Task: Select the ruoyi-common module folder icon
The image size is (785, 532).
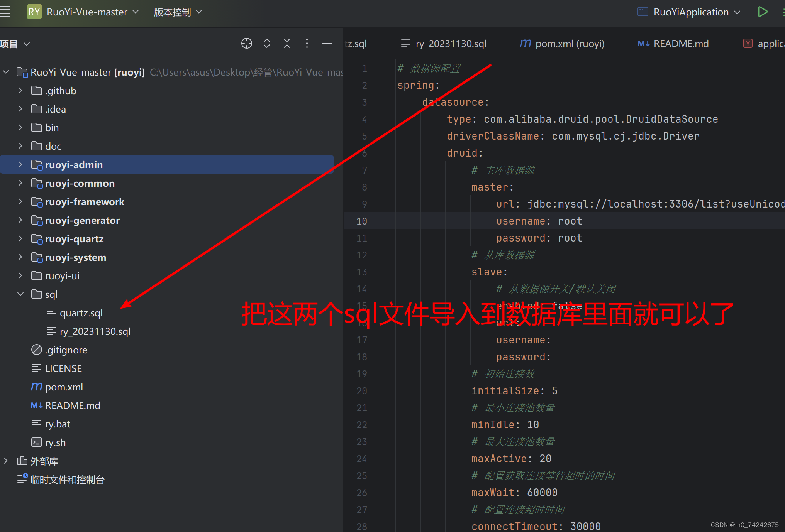Action: (x=37, y=183)
